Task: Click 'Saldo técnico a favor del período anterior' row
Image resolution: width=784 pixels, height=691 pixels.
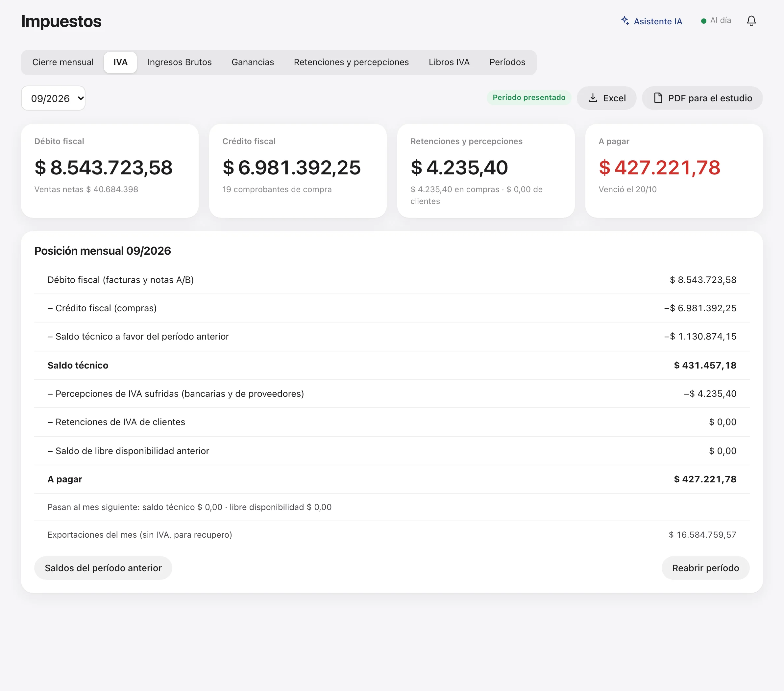Action: tap(392, 337)
